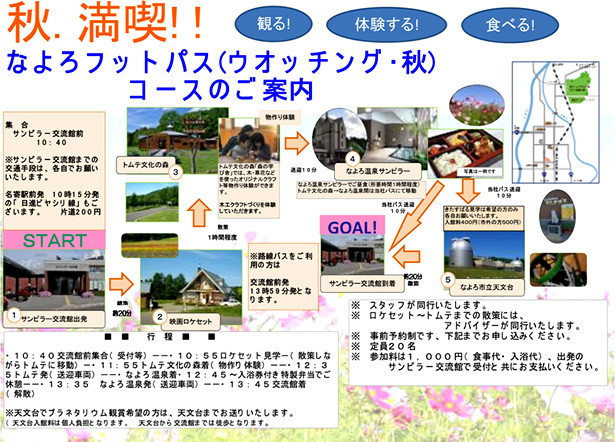Open the observatory dome photo
615x442 pixels.
(484, 255)
